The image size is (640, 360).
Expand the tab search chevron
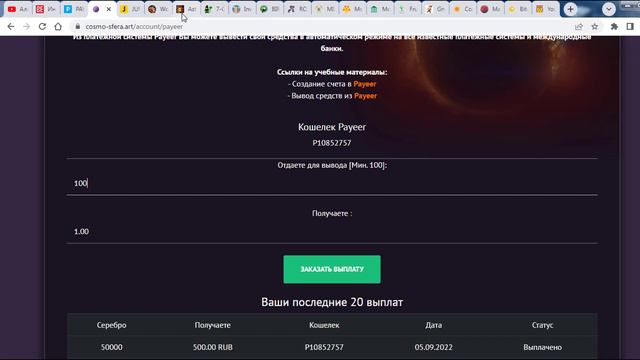click(609, 9)
